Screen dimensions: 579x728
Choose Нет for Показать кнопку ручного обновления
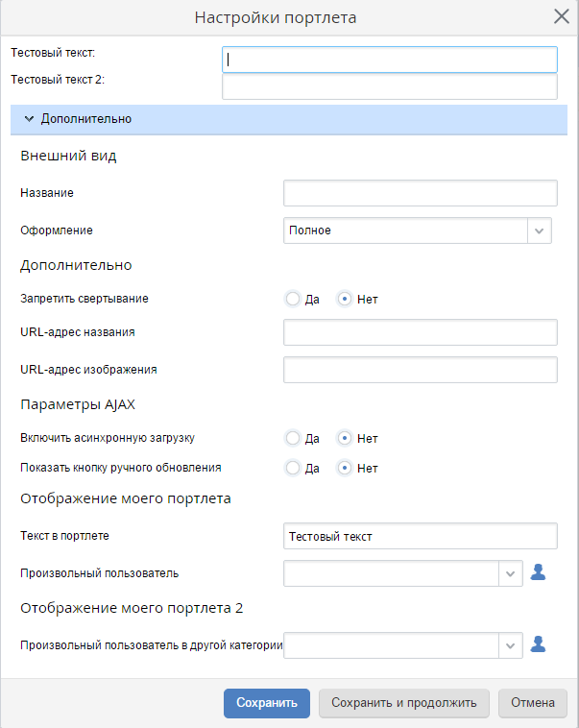coord(345,469)
